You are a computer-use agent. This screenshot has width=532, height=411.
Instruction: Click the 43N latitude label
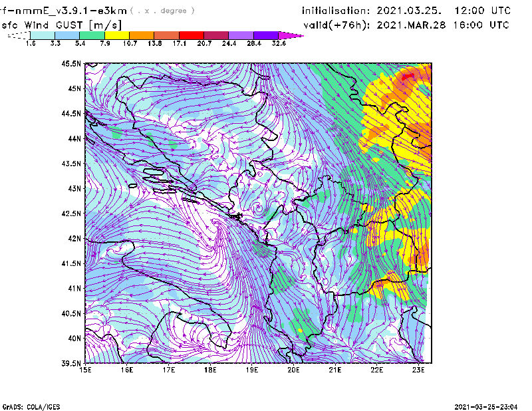(x=74, y=188)
